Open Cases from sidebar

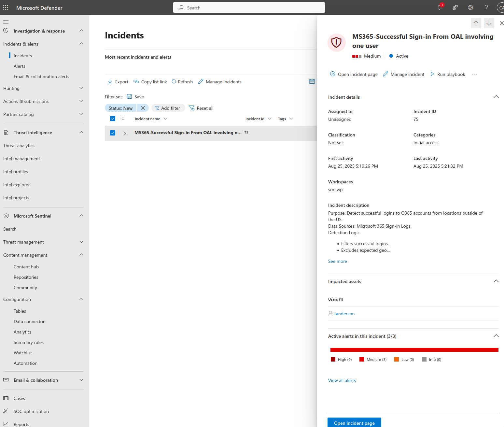(19, 398)
